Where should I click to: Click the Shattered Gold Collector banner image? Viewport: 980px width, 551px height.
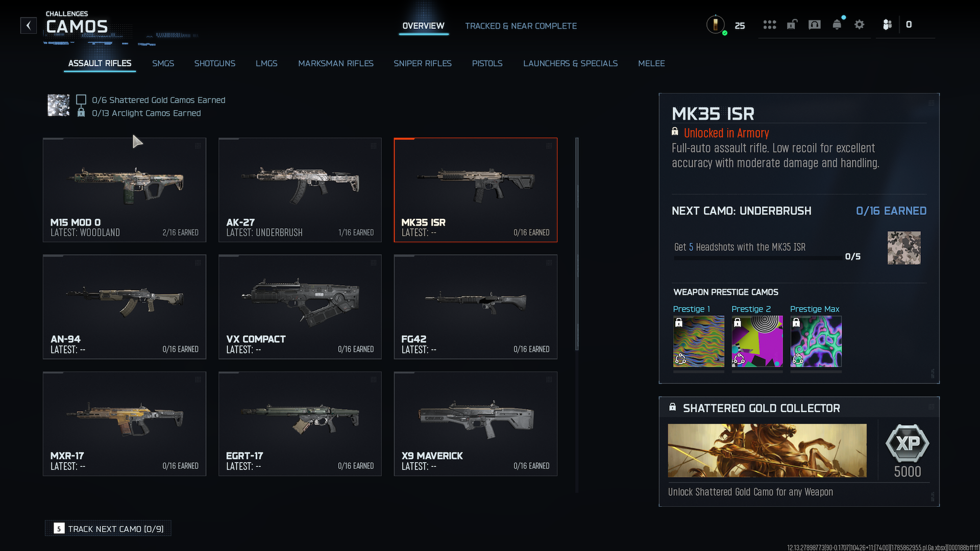767,450
